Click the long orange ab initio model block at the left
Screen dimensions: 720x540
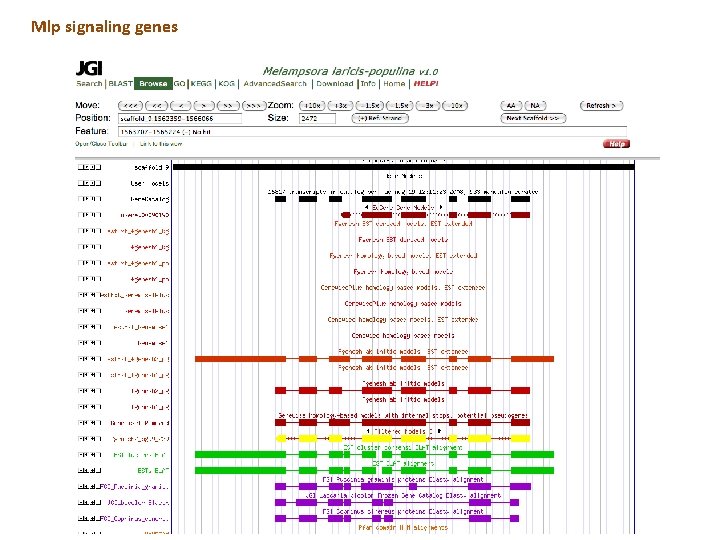240,359
